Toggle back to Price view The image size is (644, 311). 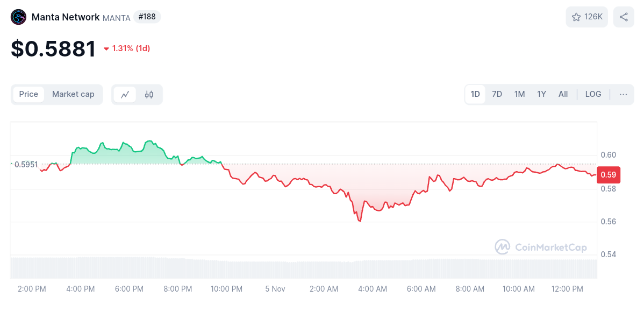point(28,94)
